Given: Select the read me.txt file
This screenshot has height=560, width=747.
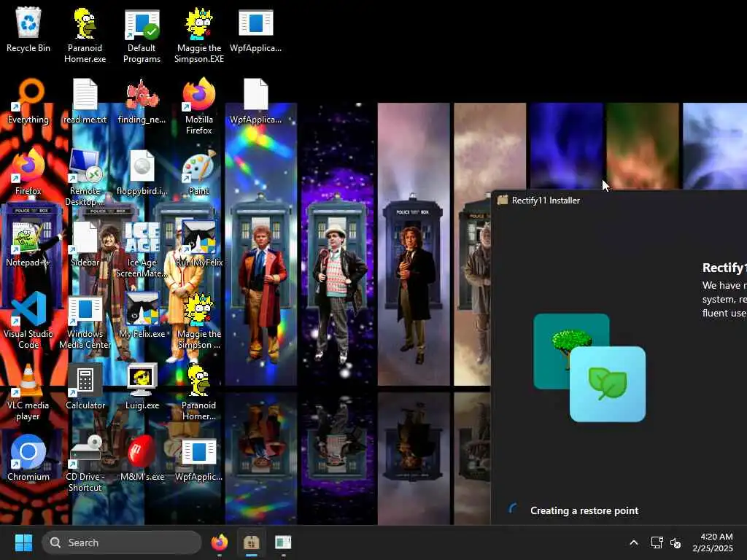Looking at the screenshot, I should [x=85, y=102].
